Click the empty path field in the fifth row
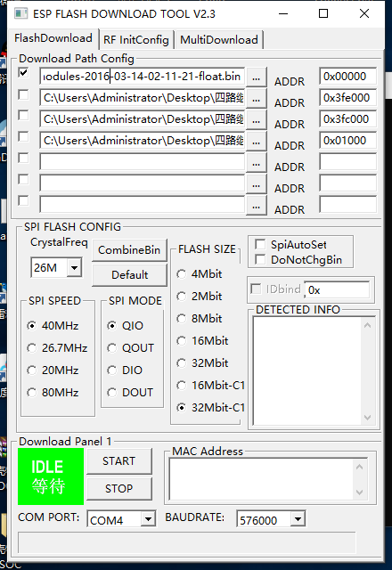 (x=143, y=162)
